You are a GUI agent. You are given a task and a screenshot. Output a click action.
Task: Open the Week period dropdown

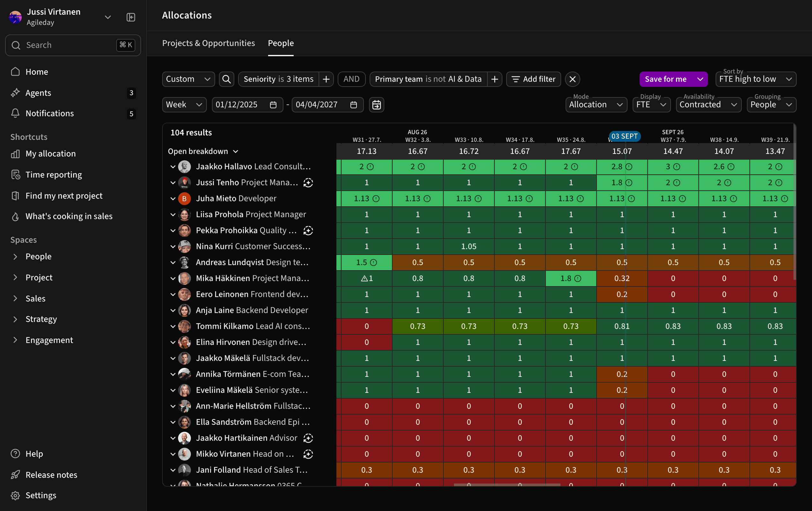click(184, 105)
